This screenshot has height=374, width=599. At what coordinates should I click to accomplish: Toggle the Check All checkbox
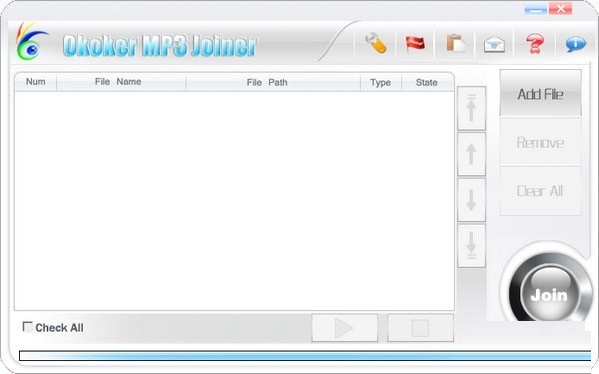click(27, 327)
